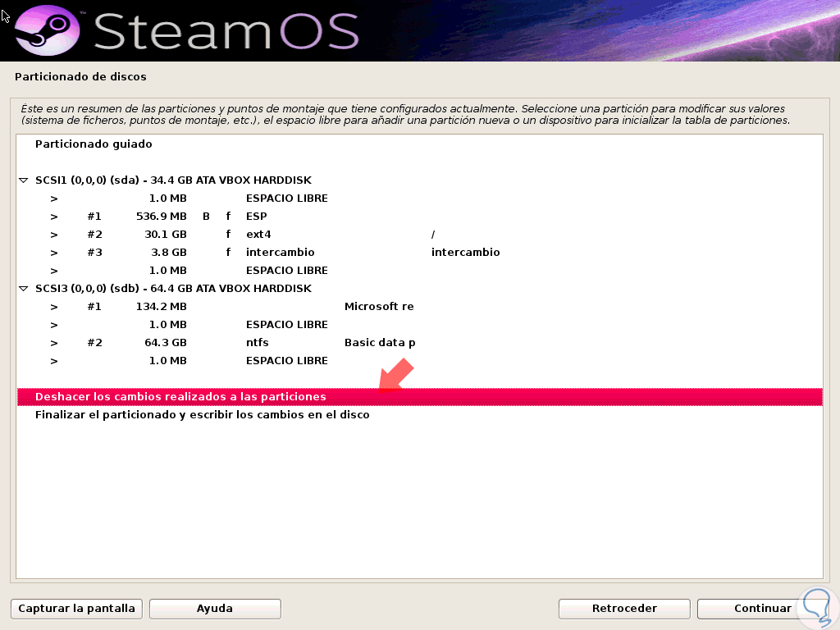Select Particionado guiado option
Viewport: 840px width, 630px height.
(x=419, y=144)
